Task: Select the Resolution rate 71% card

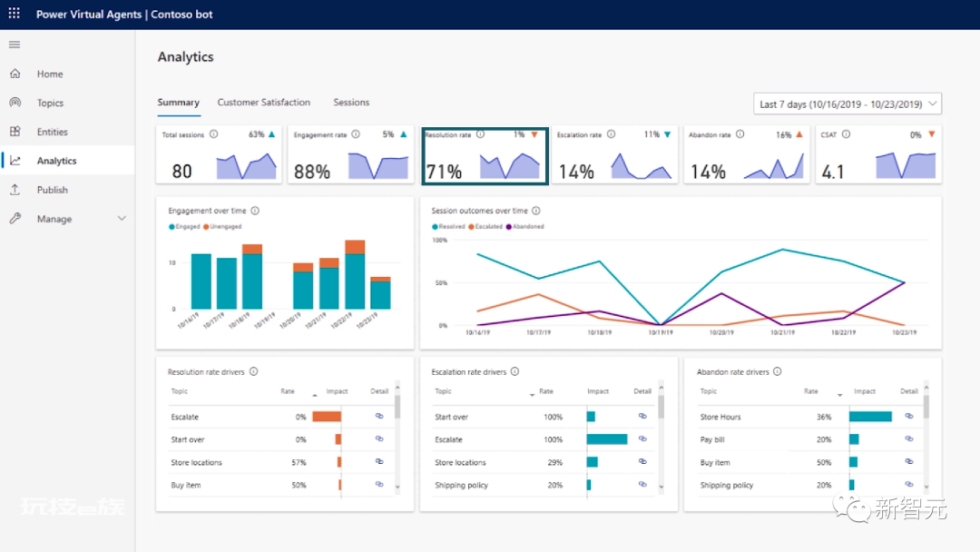Action: pyautogui.click(x=485, y=155)
